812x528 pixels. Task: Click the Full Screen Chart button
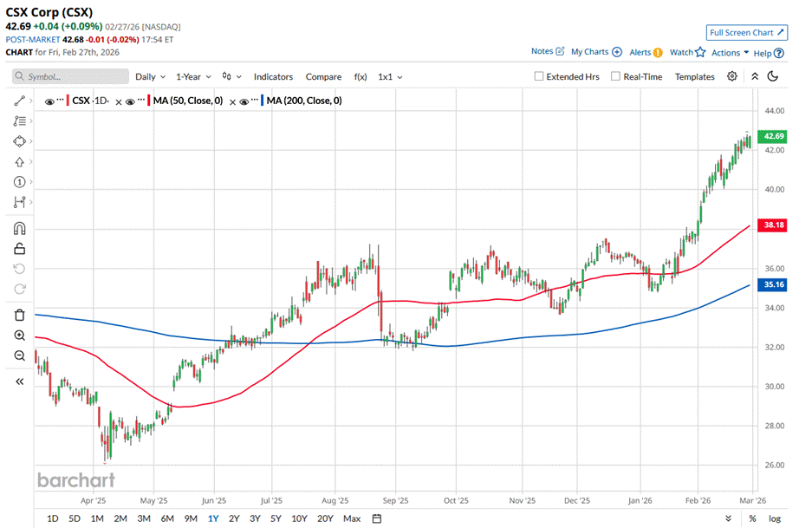point(746,33)
